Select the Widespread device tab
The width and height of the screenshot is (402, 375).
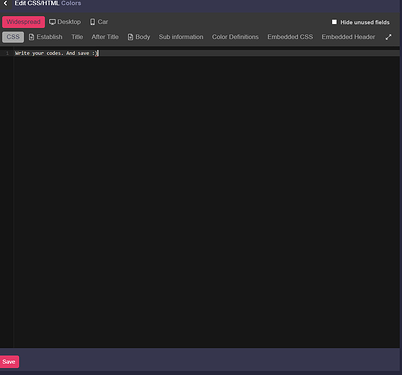pyautogui.click(x=23, y=22)
